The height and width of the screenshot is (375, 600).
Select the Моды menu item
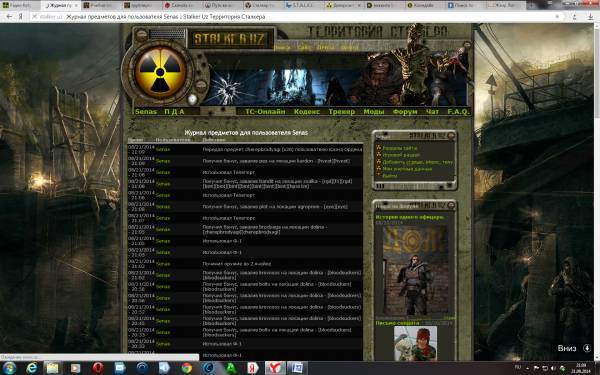coord(373,112)
